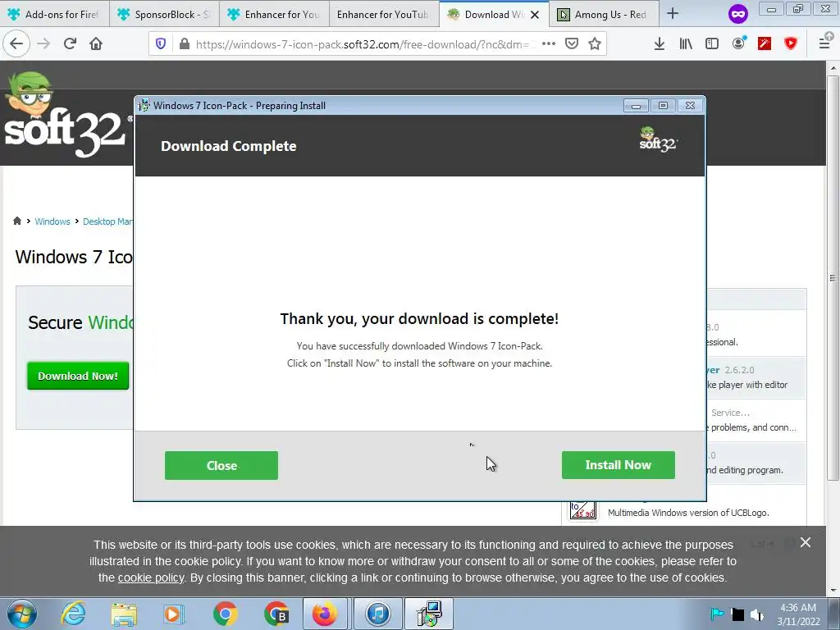Open the Action Center flag icon
Screen dimensions: 840x630
coord(716,614)
